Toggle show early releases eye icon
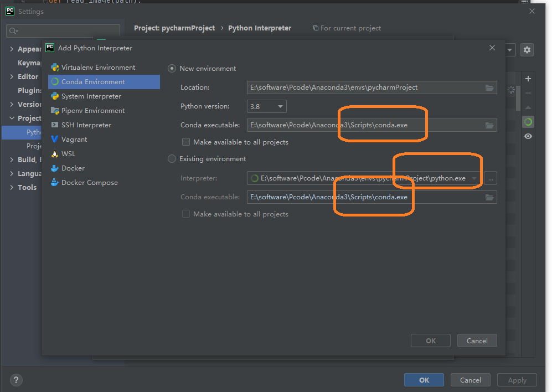Image resolution: width=552 pixels, height=392 pixels. tap(528, 136)
